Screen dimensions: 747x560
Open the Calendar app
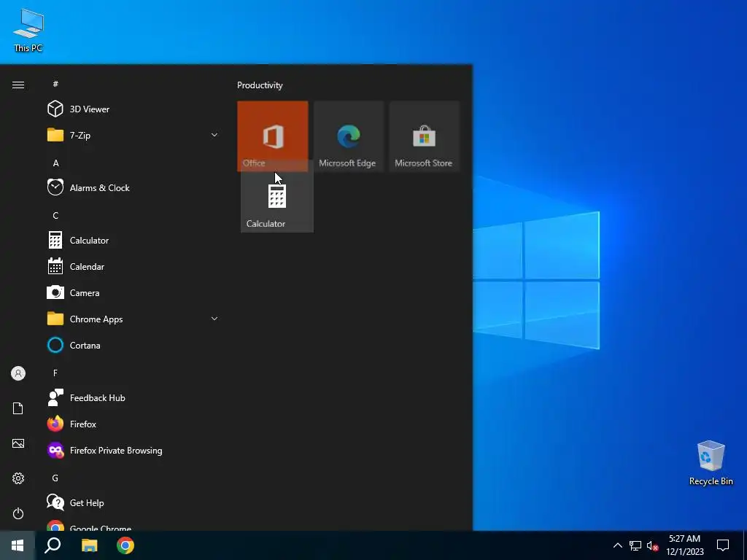point(133,267)
